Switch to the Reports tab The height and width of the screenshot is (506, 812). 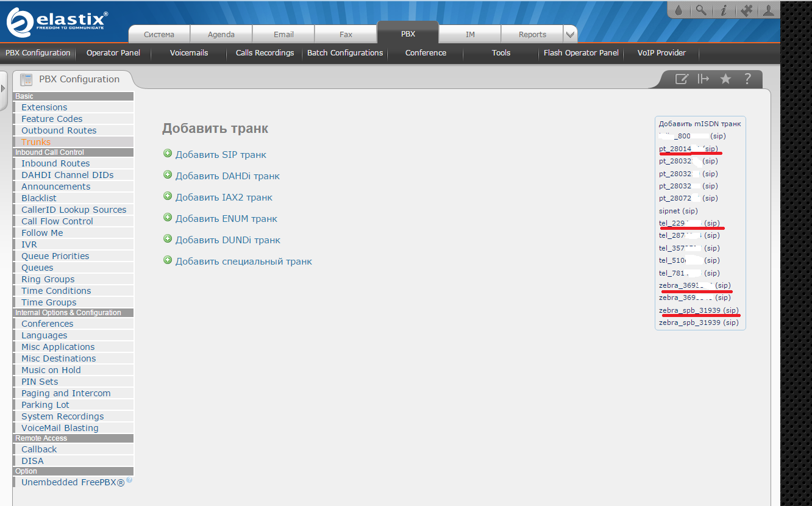tap(532, 34)
